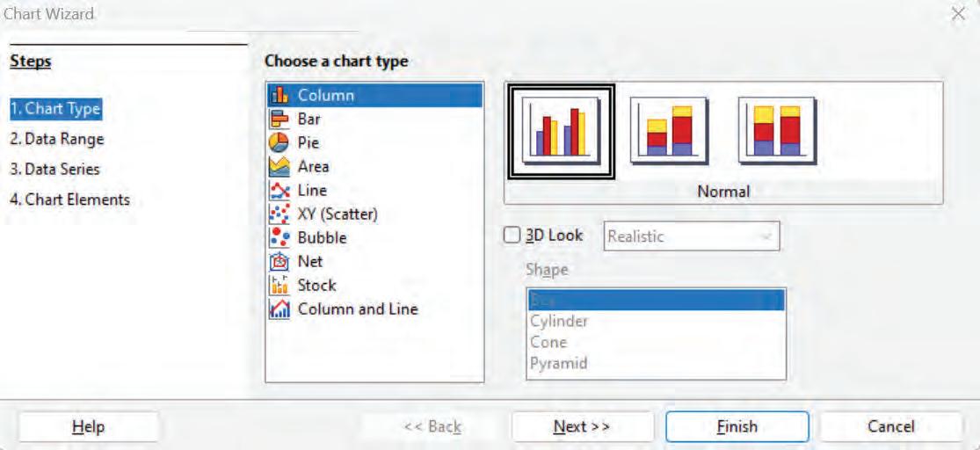The width and height of the screenshot is (980, 450).
Task: Pick the Area chart type icon
Action: (x=279, y=166)
